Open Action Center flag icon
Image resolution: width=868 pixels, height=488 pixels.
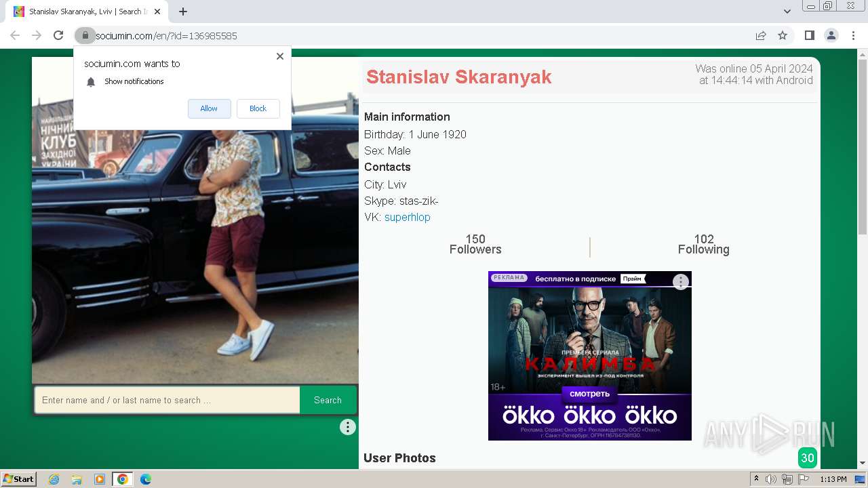804,479
